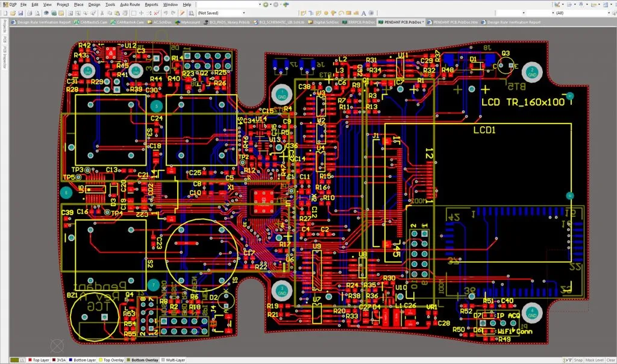Viewport: 617px width, 364px height.
Task: Click the Undo arrow icon
Action: (166, 13)
